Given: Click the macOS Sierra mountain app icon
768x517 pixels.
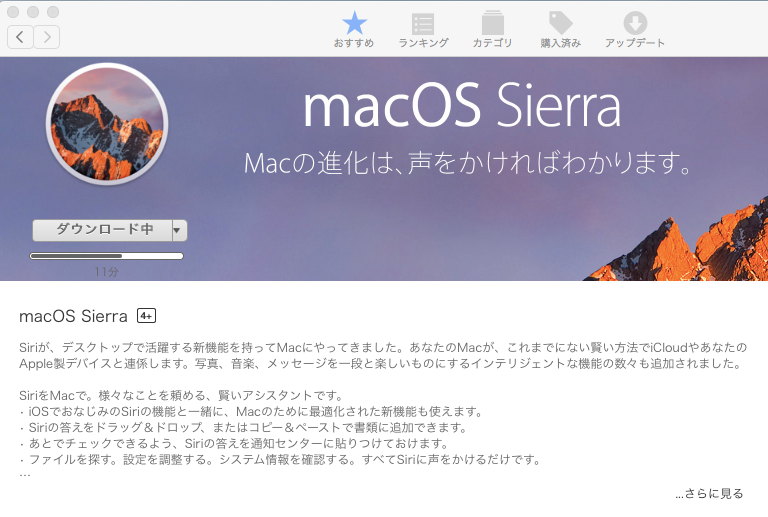Looking at the screenshot, I should 107,124.
